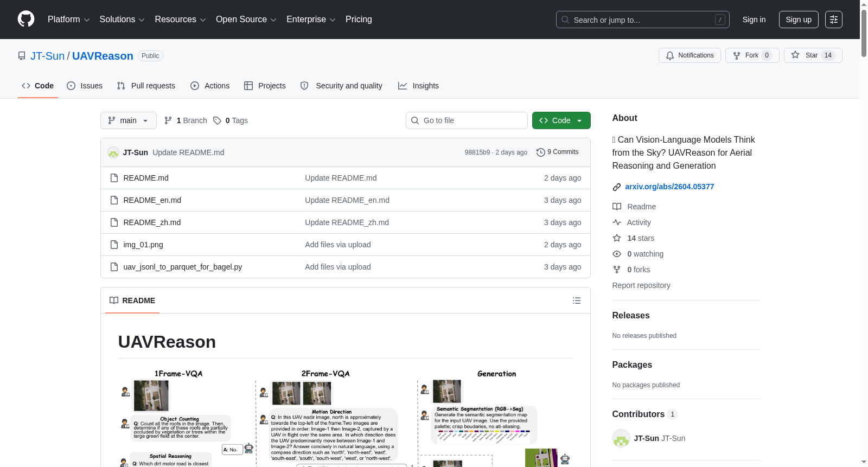Open commit hash 98815b9
This screenshot has height=467, width=868.
pos(477,152)
